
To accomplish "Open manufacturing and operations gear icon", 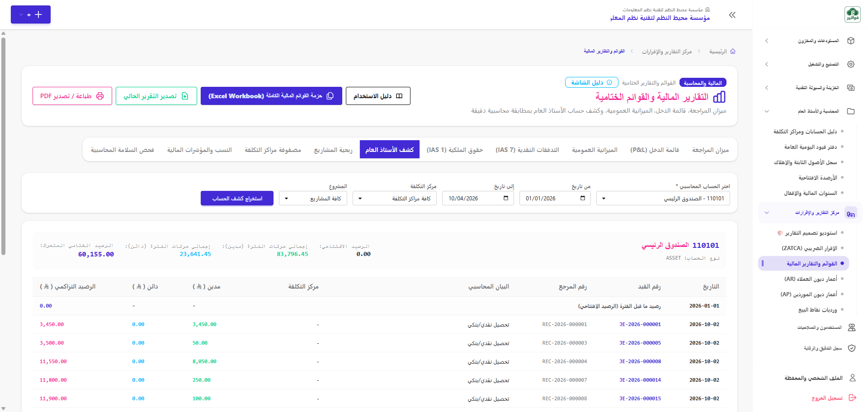I will [x=851, y=64].
